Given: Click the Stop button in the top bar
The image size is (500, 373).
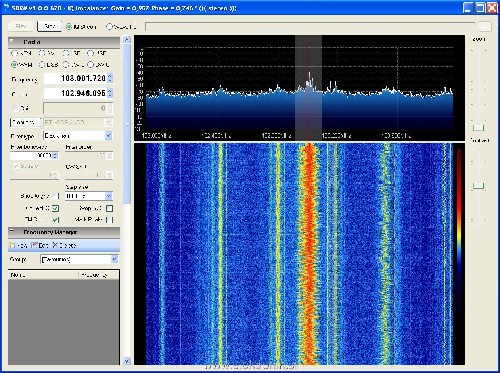Looking at the screenshot, I should tap(49, 26).
